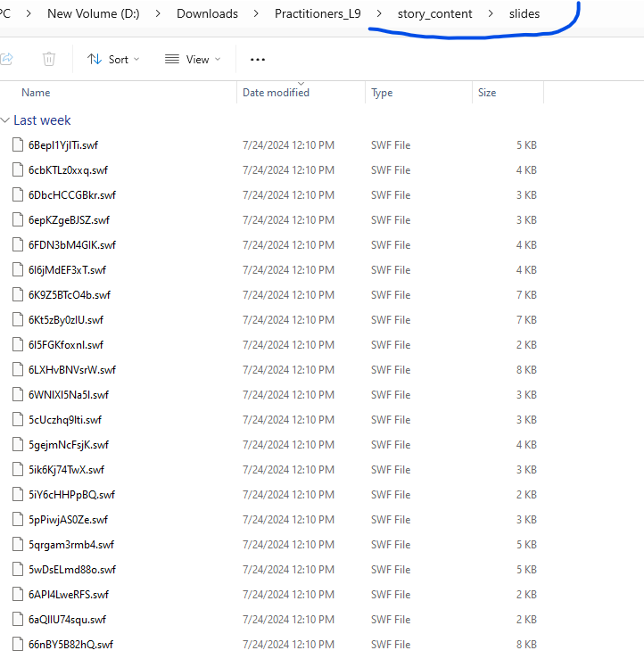Select file icon of 6aQIIU74squ.swf

coord(18,620)
